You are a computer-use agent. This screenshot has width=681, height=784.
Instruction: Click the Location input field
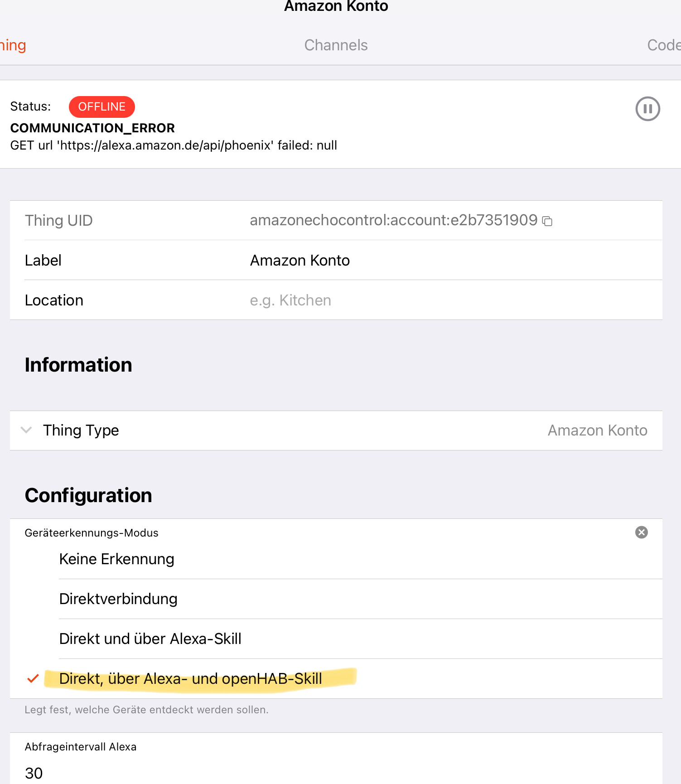coord(455,300)
